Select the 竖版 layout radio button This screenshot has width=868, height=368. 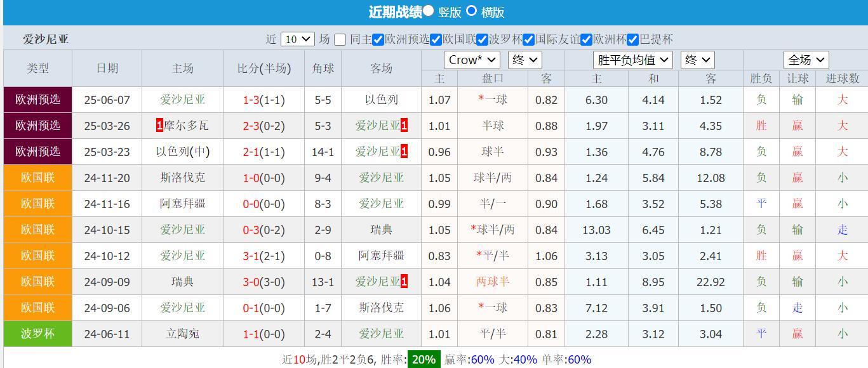point(429,12)
